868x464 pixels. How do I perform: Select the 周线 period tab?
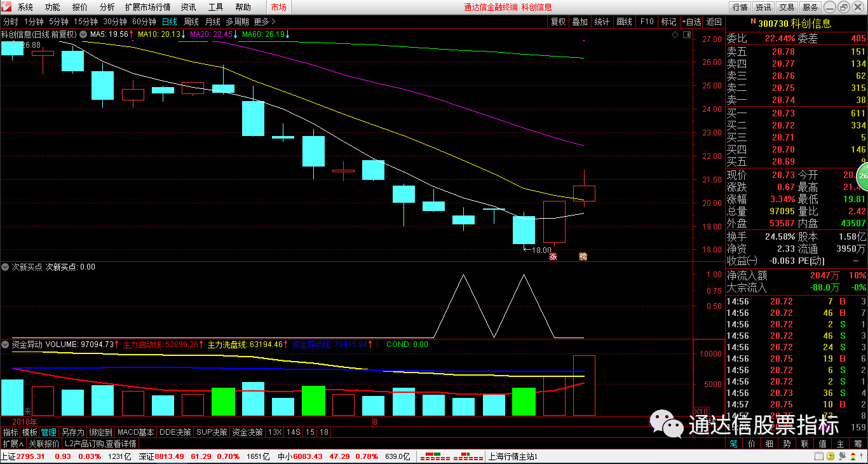click(x=191, y=22)
